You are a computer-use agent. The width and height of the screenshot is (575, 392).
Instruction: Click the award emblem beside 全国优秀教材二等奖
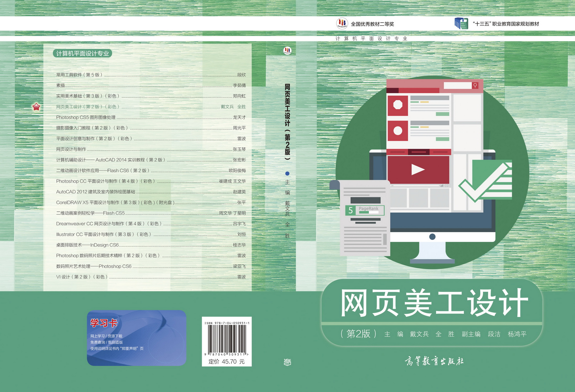[x=342, y=23]
